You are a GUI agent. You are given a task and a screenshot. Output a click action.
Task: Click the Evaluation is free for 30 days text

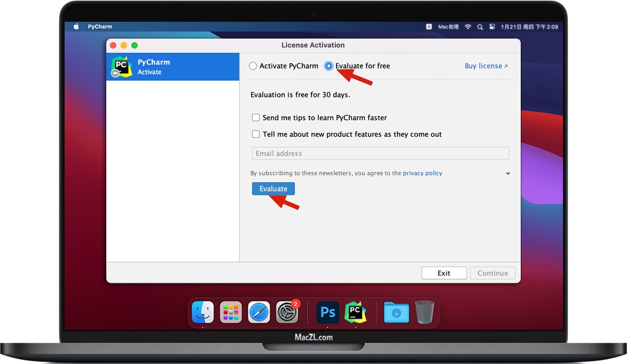(x=300, y=94)
